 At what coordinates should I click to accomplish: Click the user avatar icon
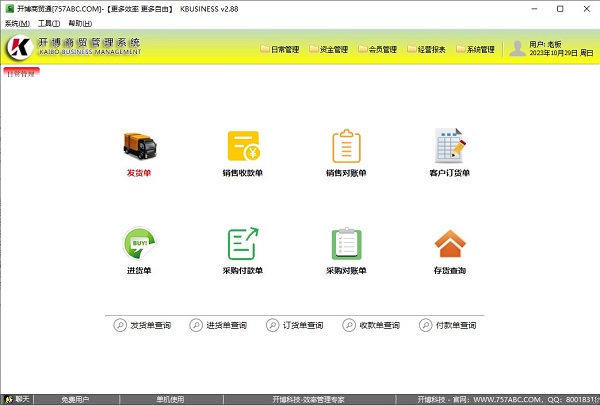pyautogui.click(x=517, y=49)
